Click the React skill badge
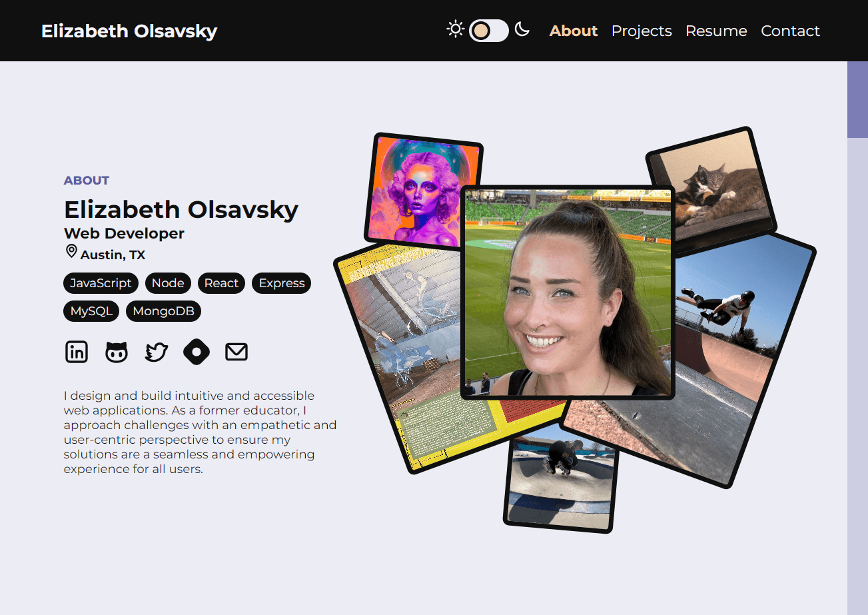The width and height of the screenshot is (868, 615). point(221,283)
